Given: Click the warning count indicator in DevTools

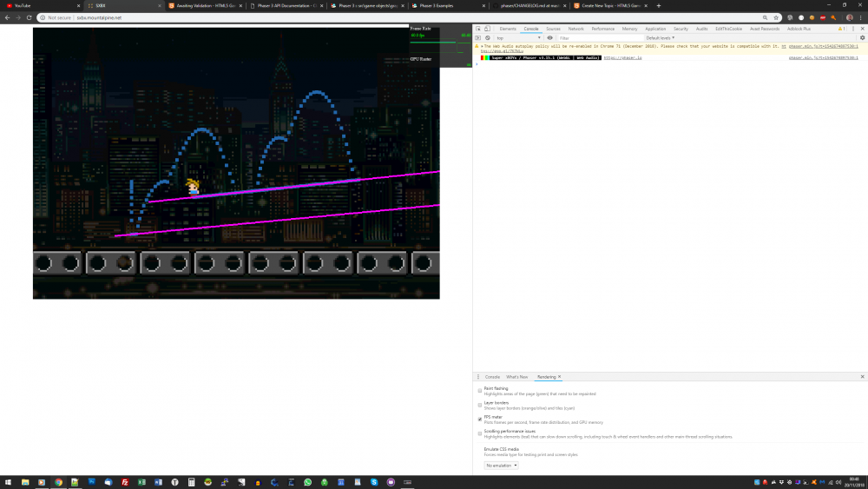Looking at the screenshot, I should point(841,29).
